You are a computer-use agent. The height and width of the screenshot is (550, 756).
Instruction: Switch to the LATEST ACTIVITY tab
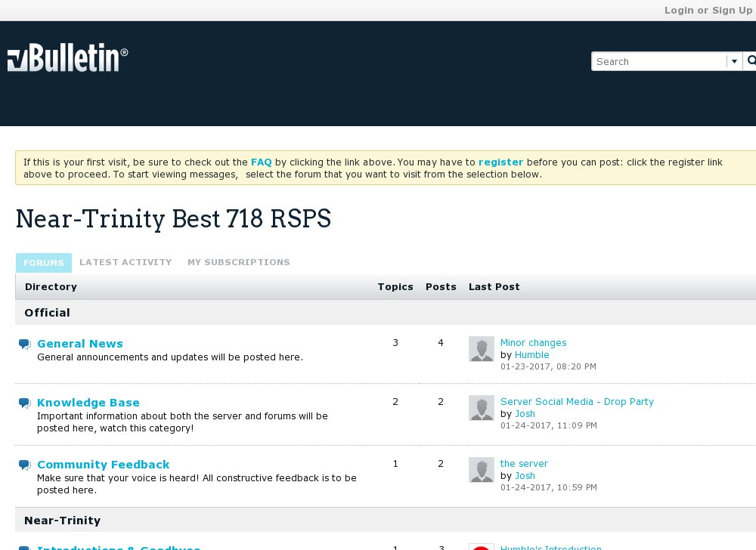(125, 262)
